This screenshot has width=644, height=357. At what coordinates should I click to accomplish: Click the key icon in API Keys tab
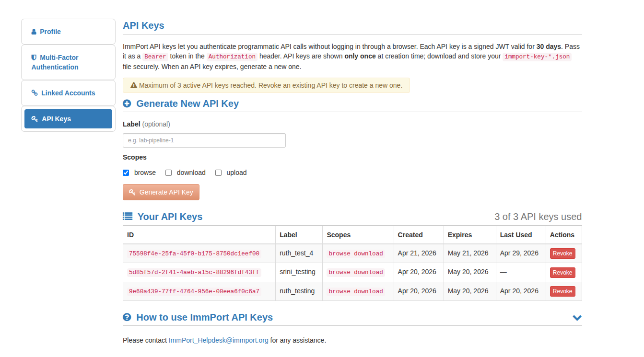point(35,119)
